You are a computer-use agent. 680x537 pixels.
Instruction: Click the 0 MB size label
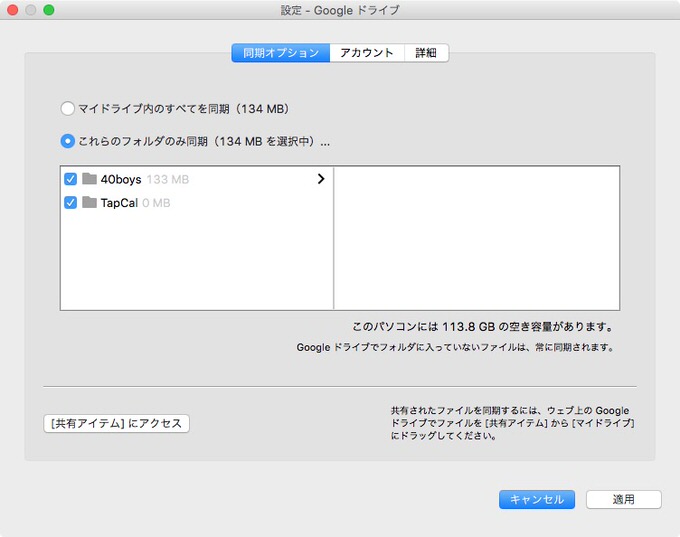click(156, 203)
